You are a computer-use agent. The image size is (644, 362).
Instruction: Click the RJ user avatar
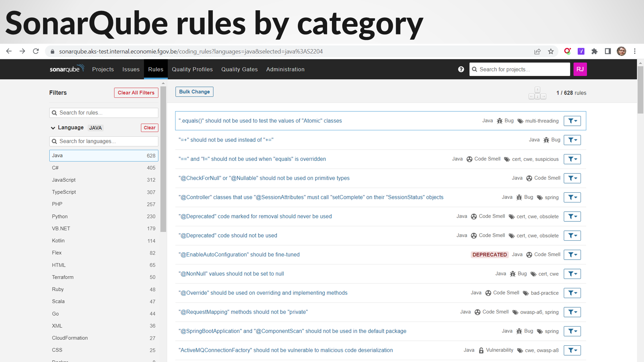[580, 69]
